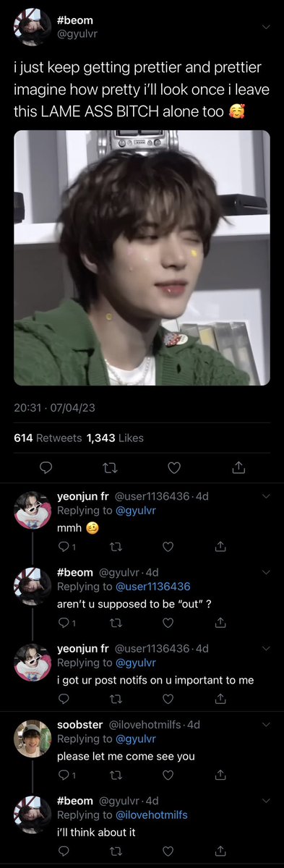Like soobster's 'please let me come see you' reply
284x868 pixels.
pyautogui.click(x=168, y=775)
